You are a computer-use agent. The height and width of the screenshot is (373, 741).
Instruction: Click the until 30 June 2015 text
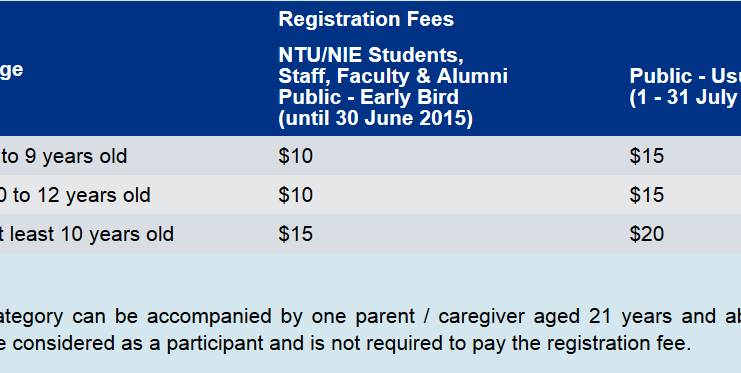[376, 118]
